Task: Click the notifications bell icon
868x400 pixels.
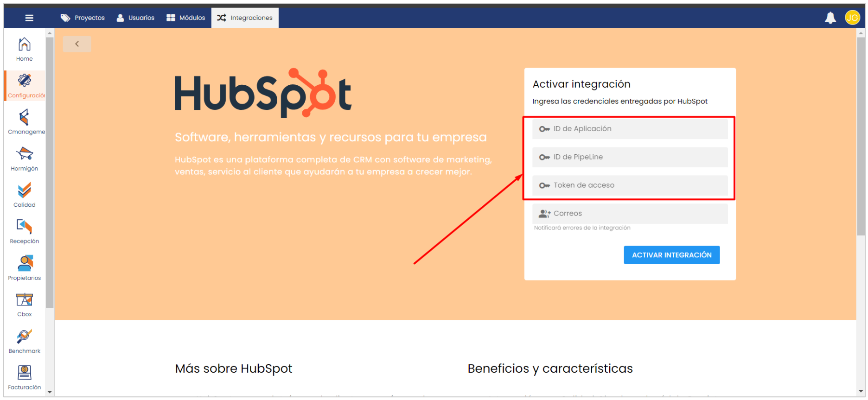Action: pyautogui.click(x=830, y=18)
